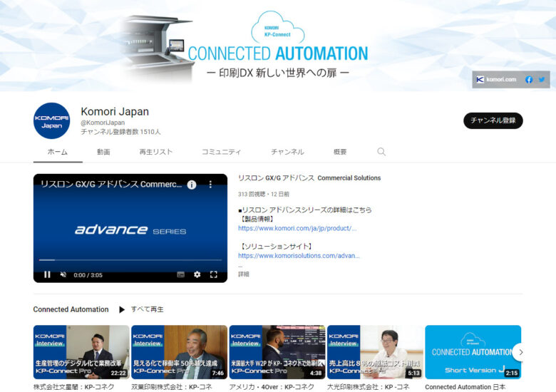Switch to the 概要 tab
This screenshot has height=392, width=556.
point(340,152)
